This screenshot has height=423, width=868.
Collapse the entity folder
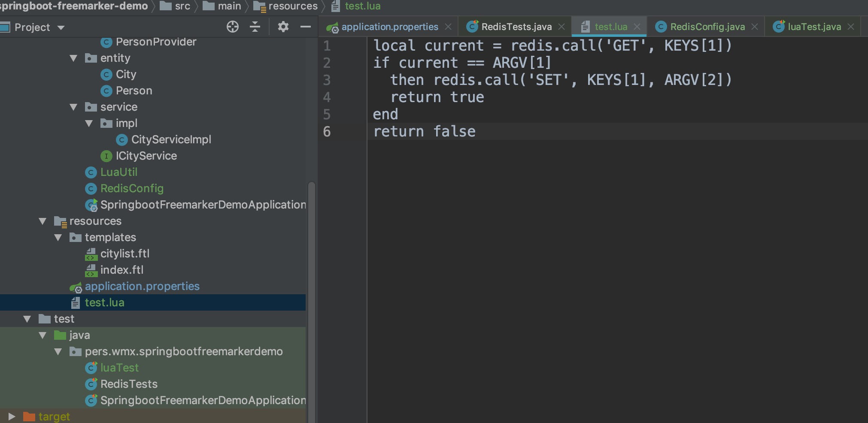coord(73,58)
